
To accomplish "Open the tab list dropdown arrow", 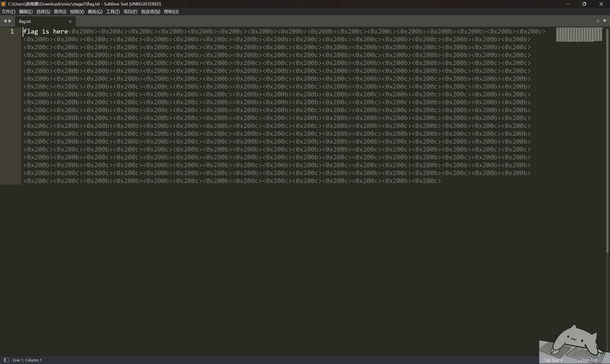I will click(605, 21).
